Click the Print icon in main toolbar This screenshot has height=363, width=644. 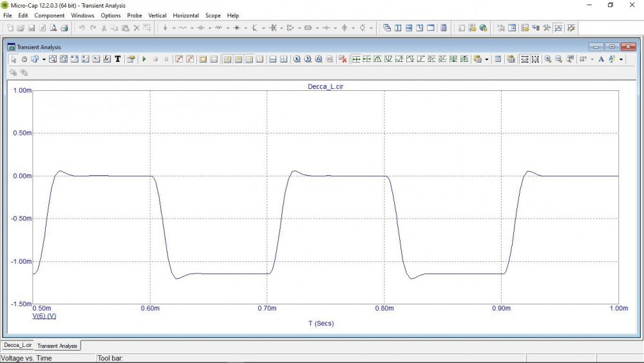pos(64,28)
